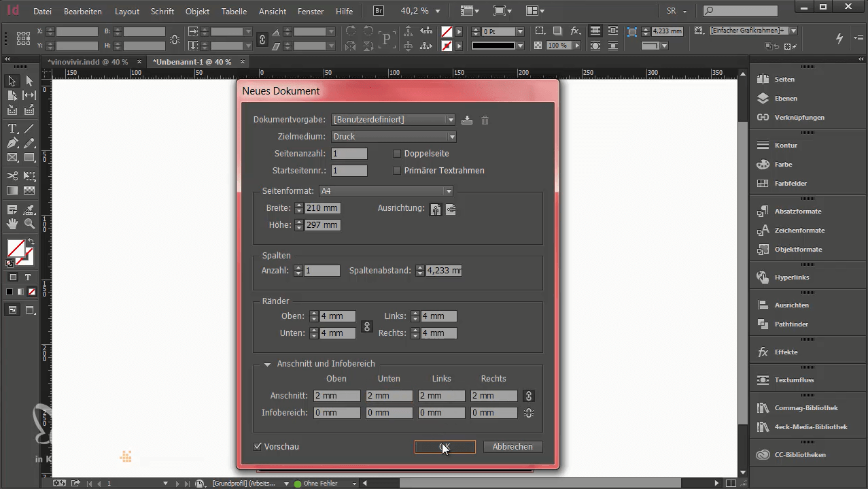Open the Textumfluss panel
868x489 pixels.
click(x=793, y=380)
